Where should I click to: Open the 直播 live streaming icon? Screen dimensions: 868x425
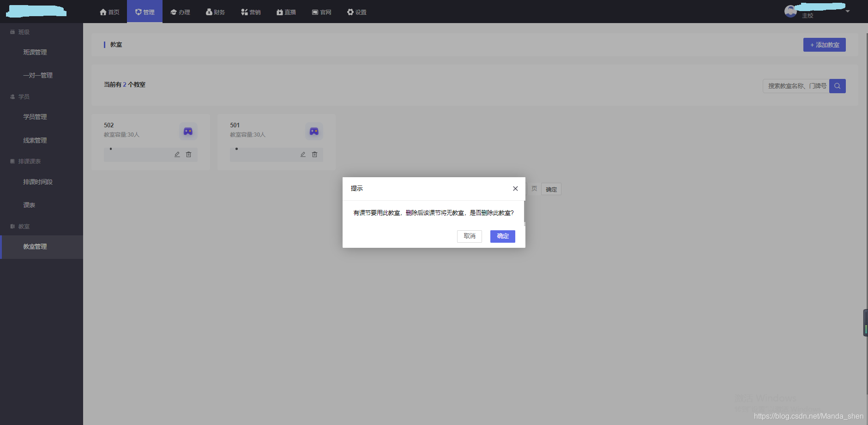pos(279,12)
